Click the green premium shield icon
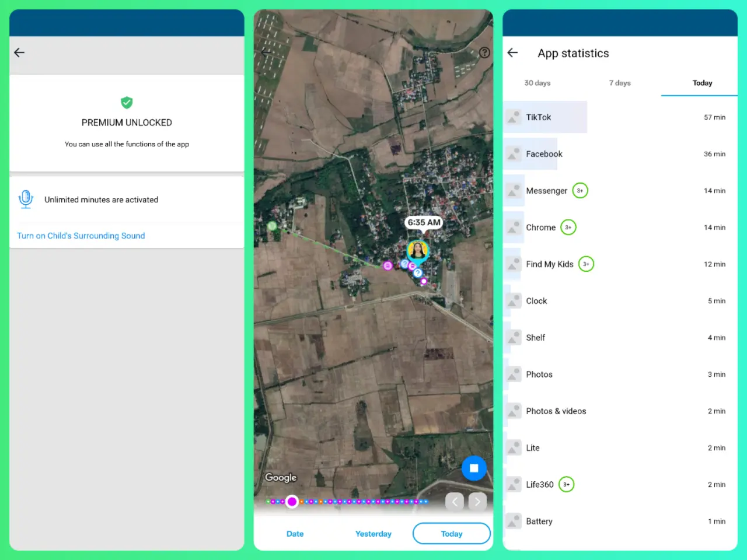Viewport: 747px width, 560px height. click(127, 103)
